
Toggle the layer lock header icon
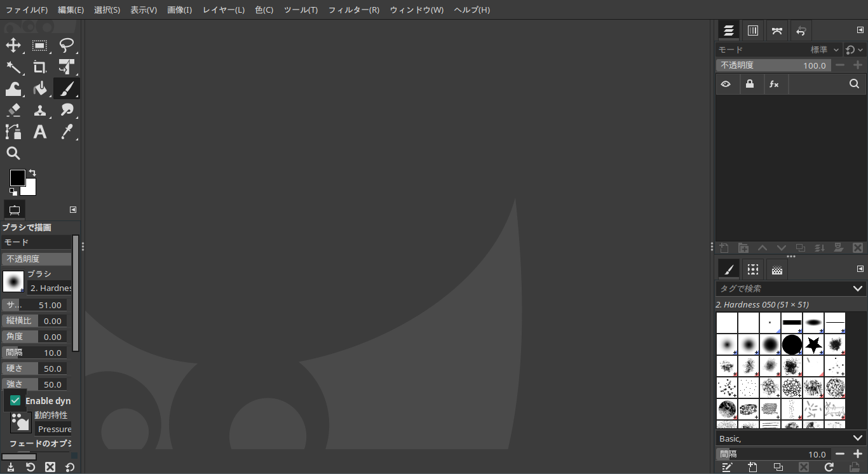750,84
